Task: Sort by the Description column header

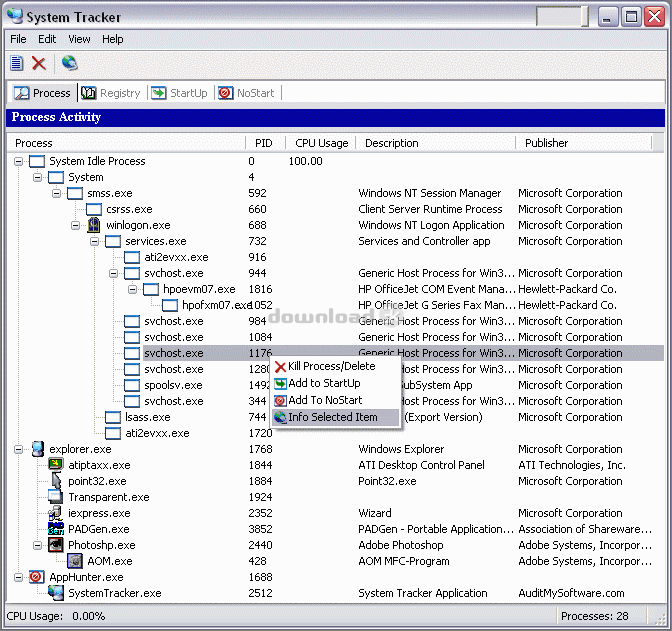Action: tap(435, 143)
